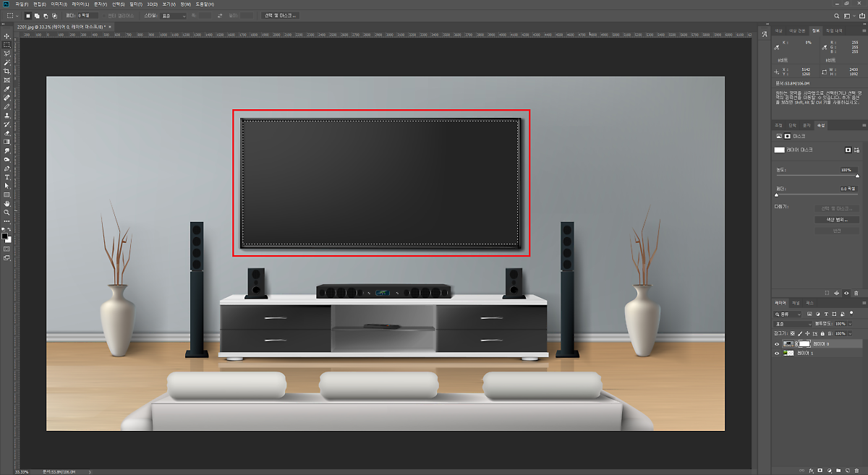Click the 색상 범위 button

(836, 219)
